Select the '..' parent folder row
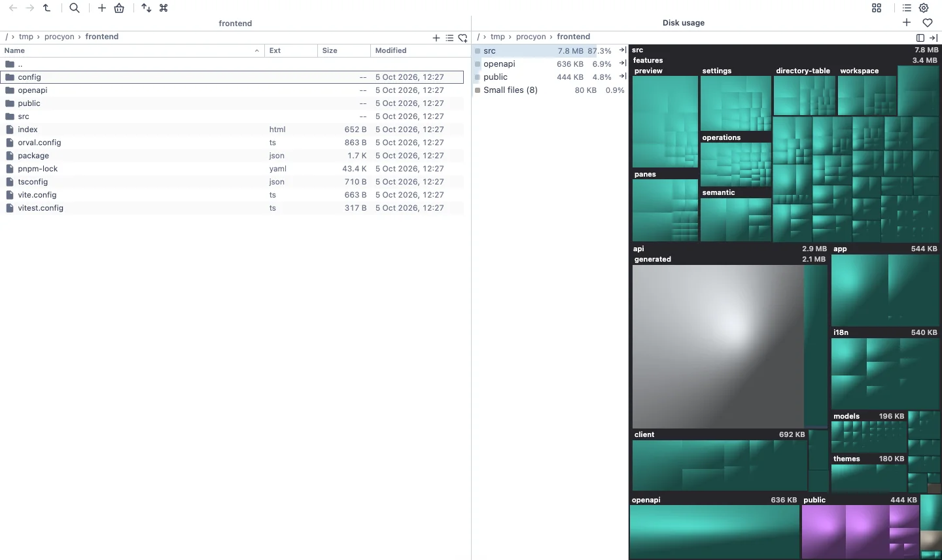Viewport: 942px width, 560px height. click(232, 64)
